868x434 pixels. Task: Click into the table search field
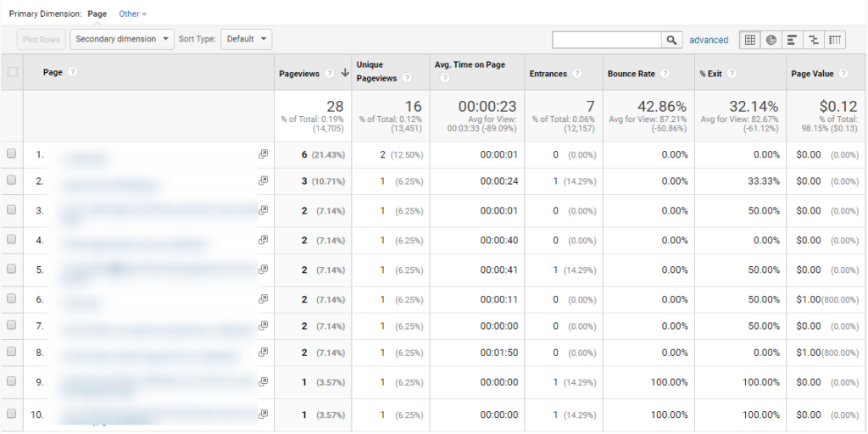607,40
